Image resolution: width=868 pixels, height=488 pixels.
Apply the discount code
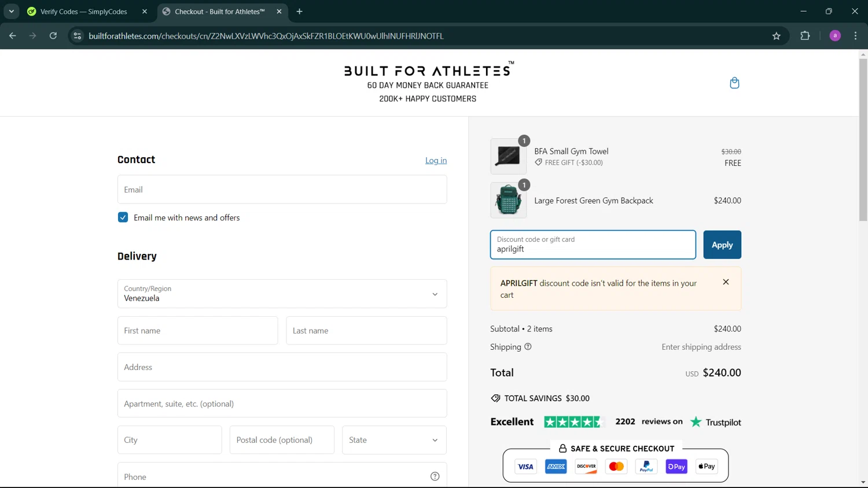click(x=722, y=245)
